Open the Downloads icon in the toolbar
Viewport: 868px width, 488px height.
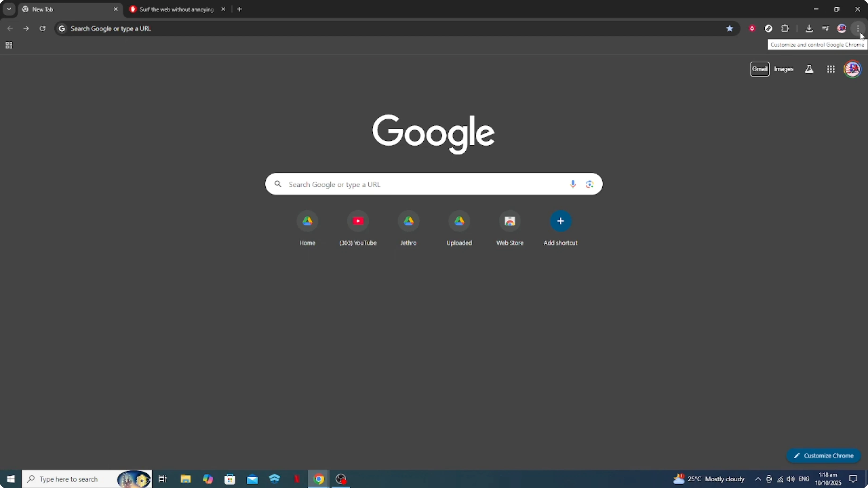(809, 28)
